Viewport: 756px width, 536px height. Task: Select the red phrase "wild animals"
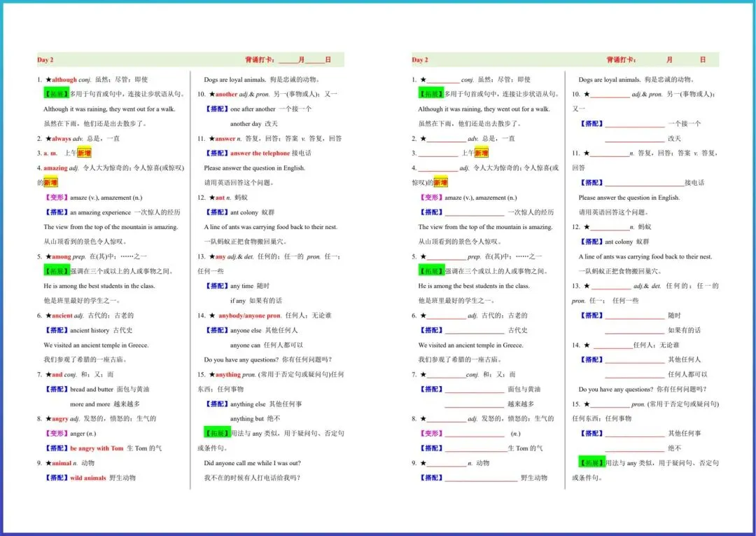(87, 478)
